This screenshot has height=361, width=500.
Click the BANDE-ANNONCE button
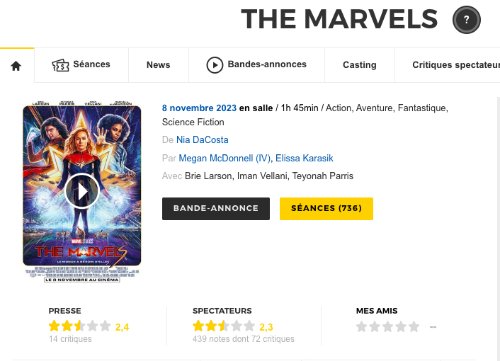click(216, 208)
